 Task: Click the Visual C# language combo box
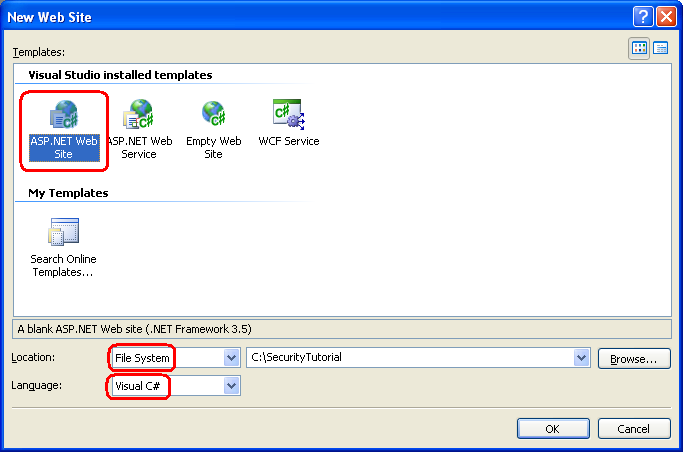pos(175,386)
